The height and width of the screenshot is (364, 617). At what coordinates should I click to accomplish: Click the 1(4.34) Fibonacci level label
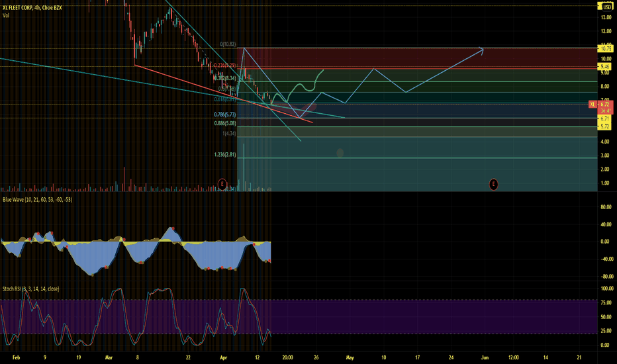[x=230, y=134]
